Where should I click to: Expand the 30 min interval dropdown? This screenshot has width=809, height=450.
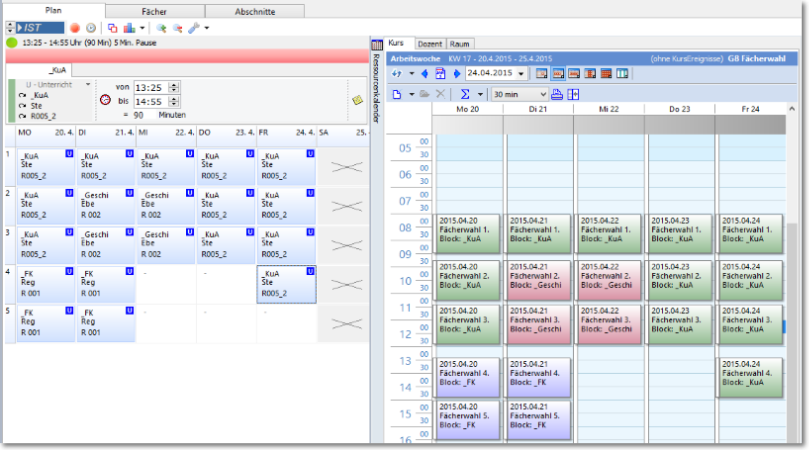pos(541,94)
